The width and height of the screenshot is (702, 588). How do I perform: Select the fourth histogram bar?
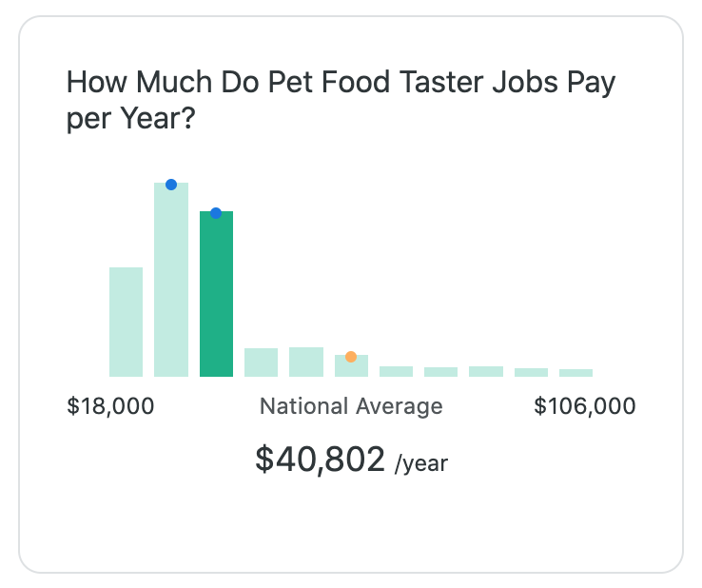(261, 363)
